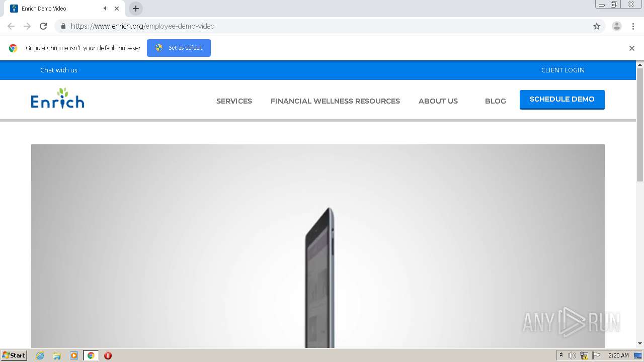This screenshot has height=362, width=644.
Task: Open the volume control tray icon
Action: tap(572, 355)
